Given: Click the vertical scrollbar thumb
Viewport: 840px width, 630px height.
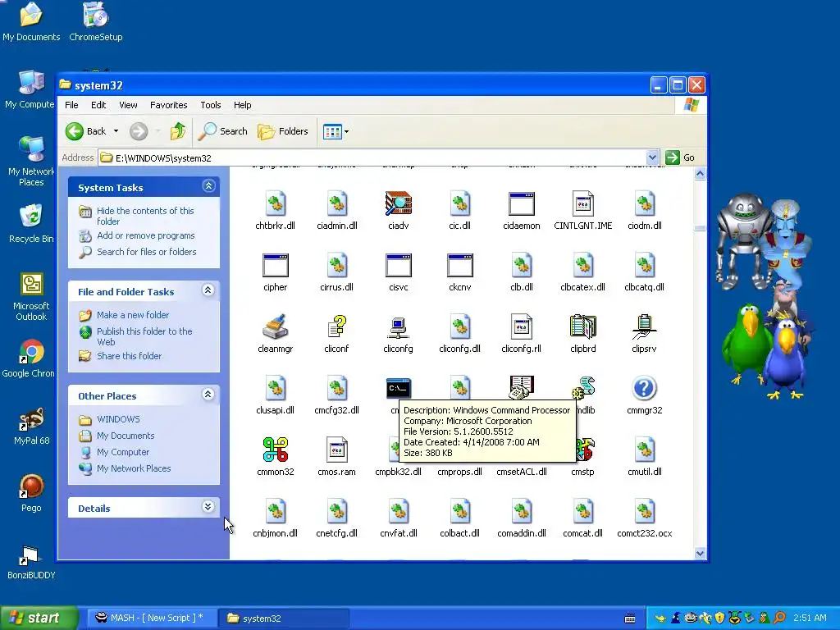Looking at the screenshot, I should [x=700, y=228].
